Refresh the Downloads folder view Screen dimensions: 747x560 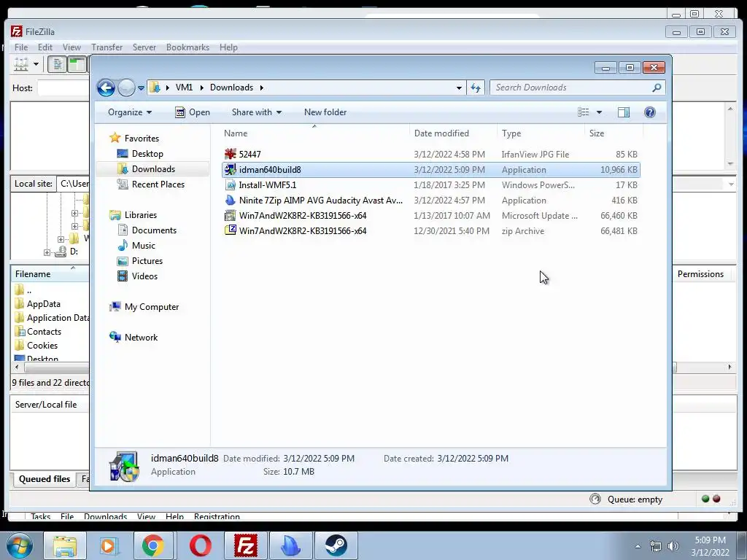click(x=476, y=87)
